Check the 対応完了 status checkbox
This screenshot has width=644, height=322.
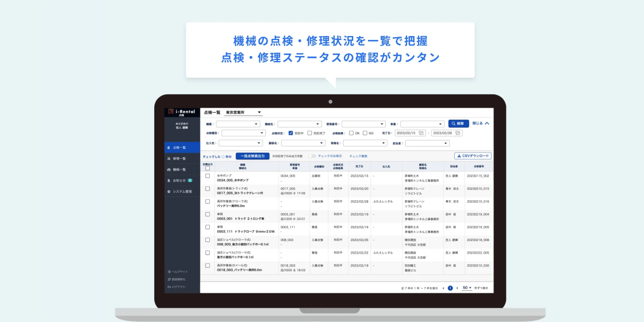point(310,133)
